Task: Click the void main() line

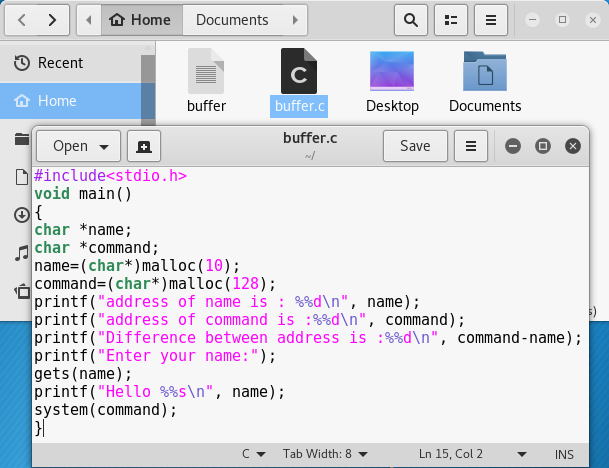Action: tap(83, 194)
